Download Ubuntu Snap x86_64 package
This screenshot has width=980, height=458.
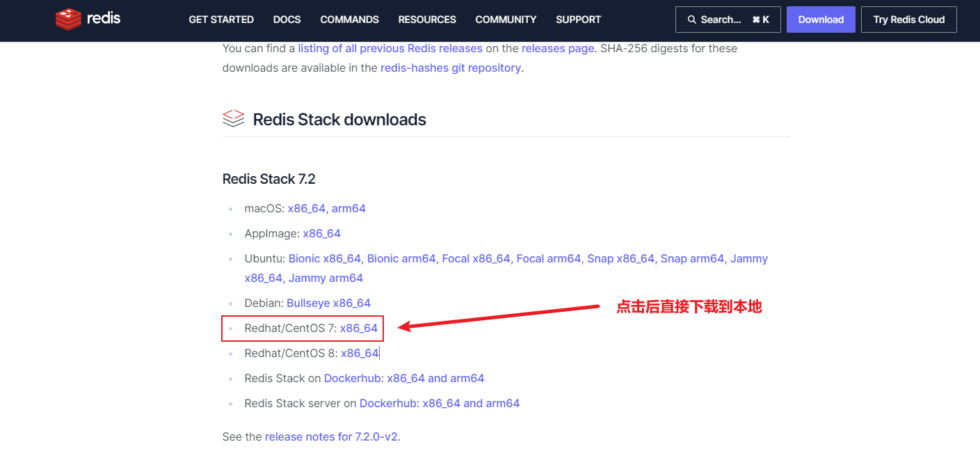621,259
